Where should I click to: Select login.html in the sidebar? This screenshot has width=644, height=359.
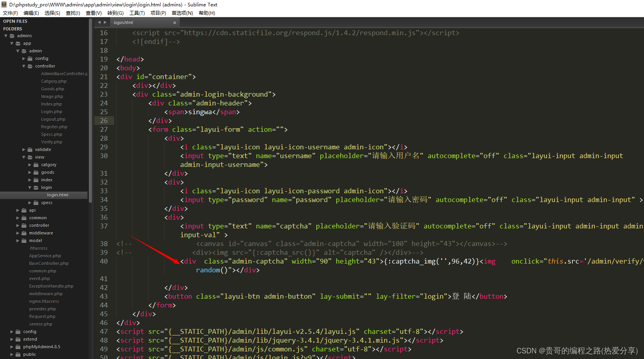(x=57, y=195)
